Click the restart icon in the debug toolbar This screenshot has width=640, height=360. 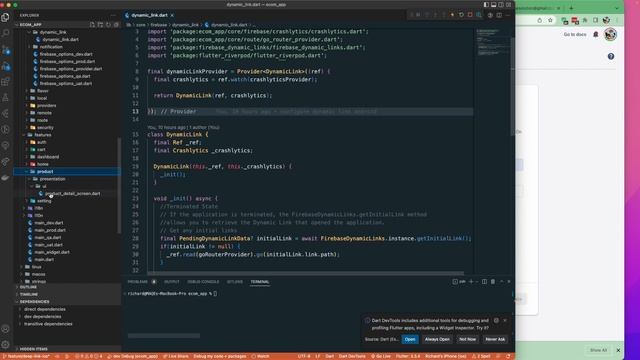point(461,15)
